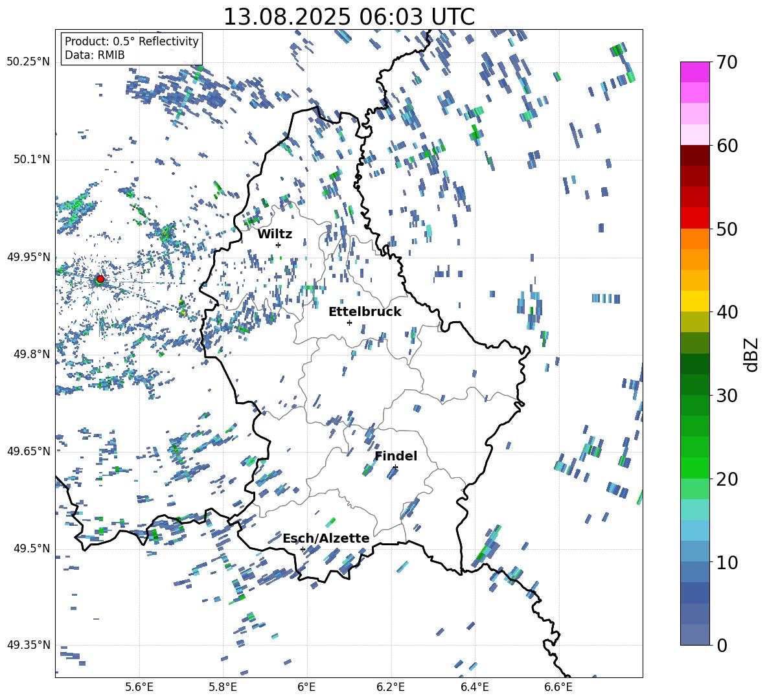Screen dimensions: 767x700
Task: Click the 49.8°N latitude label
Action: point(31,354)
